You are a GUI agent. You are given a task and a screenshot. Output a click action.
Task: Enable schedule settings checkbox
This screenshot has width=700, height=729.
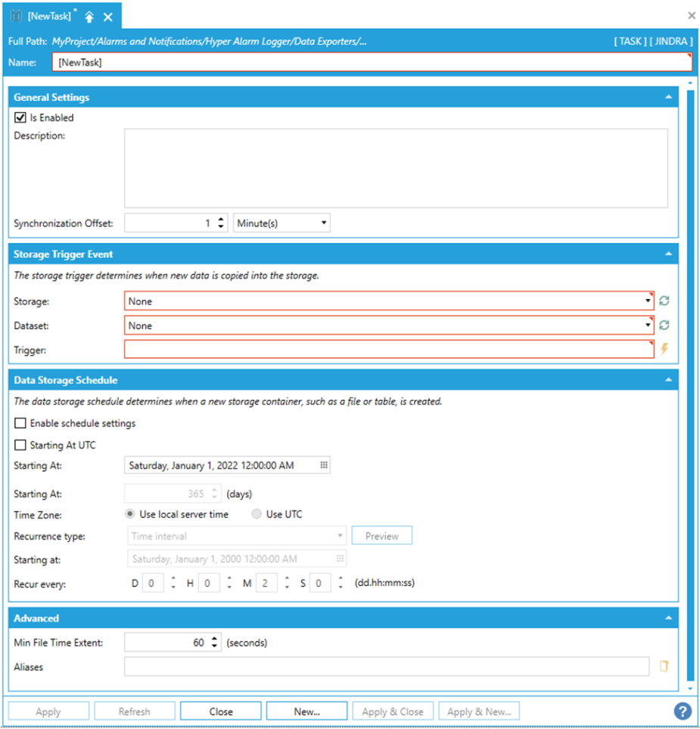click(x=20, y=423)
